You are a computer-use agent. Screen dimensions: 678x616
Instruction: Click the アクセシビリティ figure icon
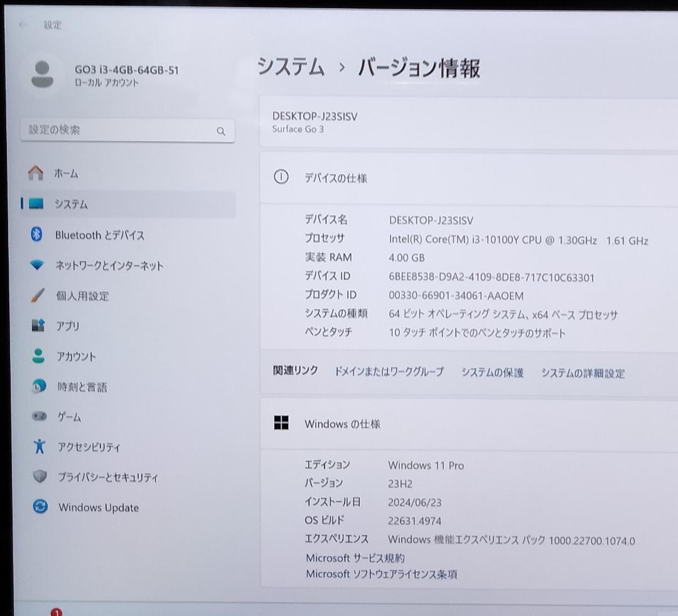(40, 446)
